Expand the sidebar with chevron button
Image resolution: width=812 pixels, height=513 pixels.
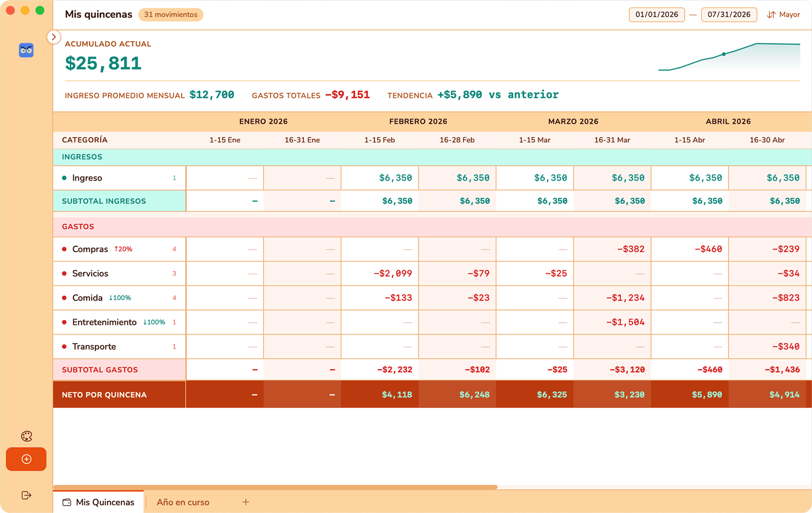(54, 37)
